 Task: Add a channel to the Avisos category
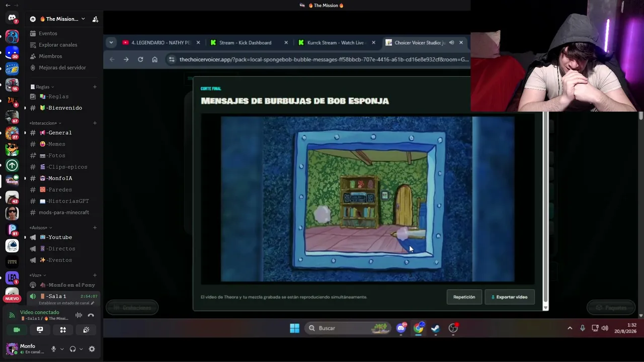point(95,228)
